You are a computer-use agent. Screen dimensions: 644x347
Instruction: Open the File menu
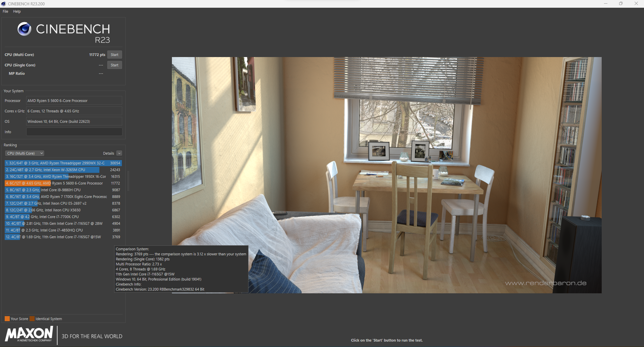coord(5,11)
